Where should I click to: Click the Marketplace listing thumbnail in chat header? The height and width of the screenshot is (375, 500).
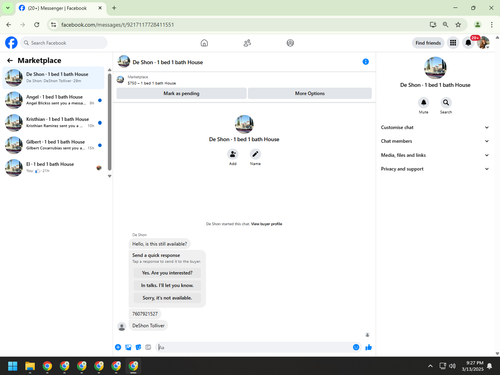[120, 80]
